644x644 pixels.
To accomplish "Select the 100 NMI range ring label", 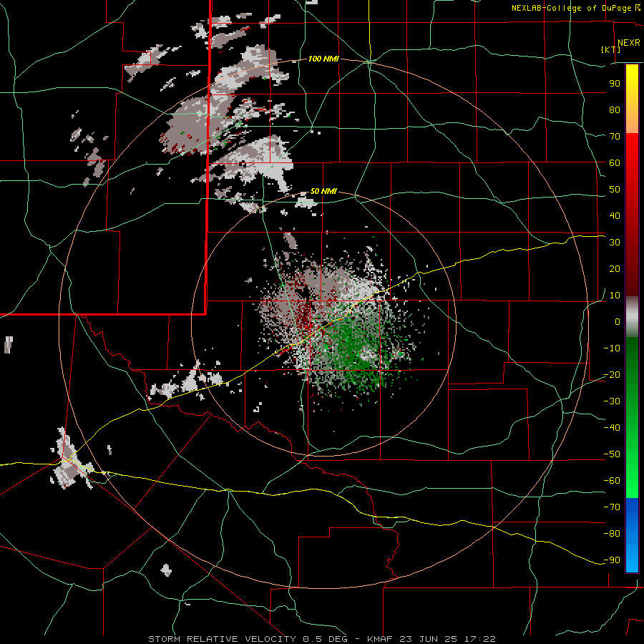I will coord(323,59).
